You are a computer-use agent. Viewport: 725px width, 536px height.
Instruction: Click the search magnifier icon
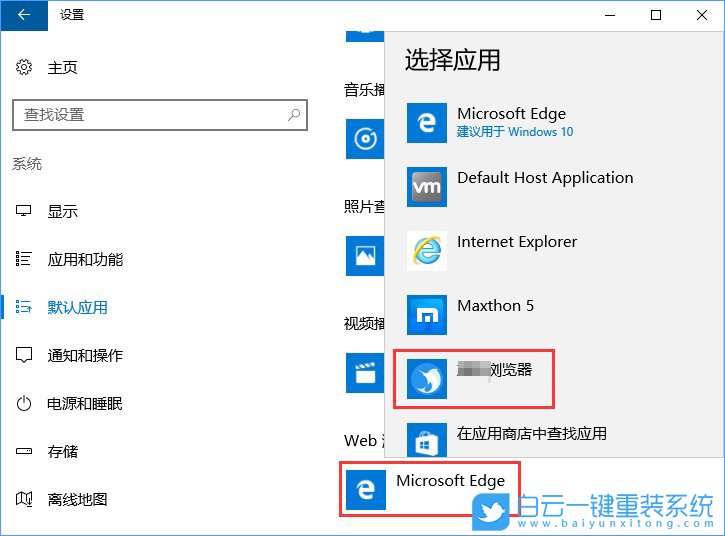[x=294, y=115]
